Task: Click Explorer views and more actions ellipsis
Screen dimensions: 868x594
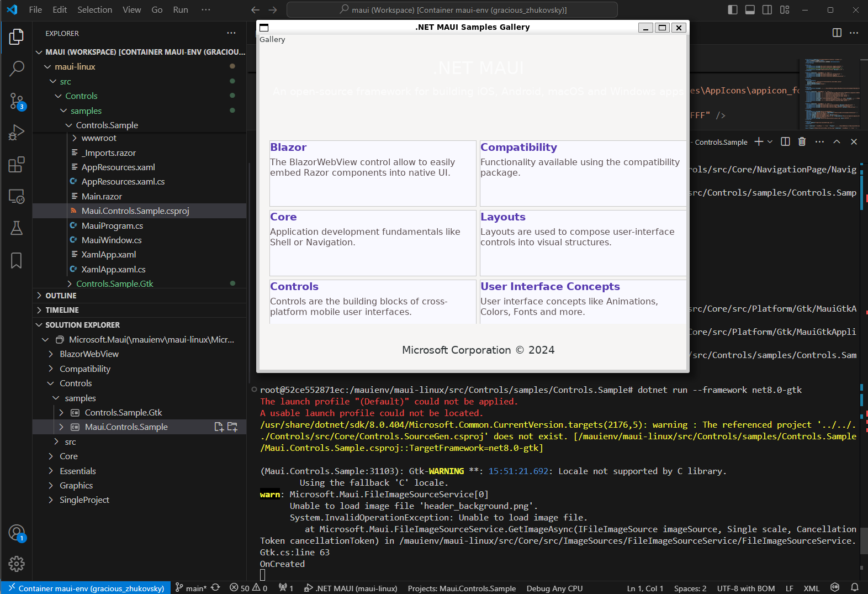Action: 231,33
